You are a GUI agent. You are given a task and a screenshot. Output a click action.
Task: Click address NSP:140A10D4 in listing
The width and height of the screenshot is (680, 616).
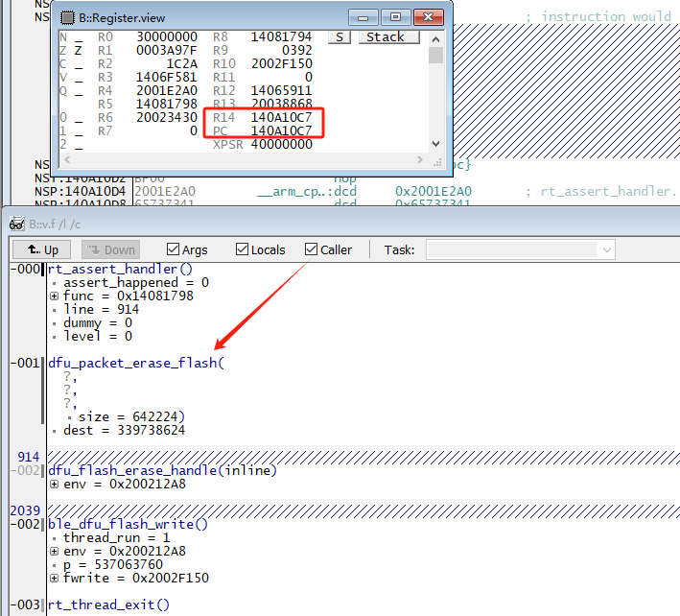pos(80,191)
